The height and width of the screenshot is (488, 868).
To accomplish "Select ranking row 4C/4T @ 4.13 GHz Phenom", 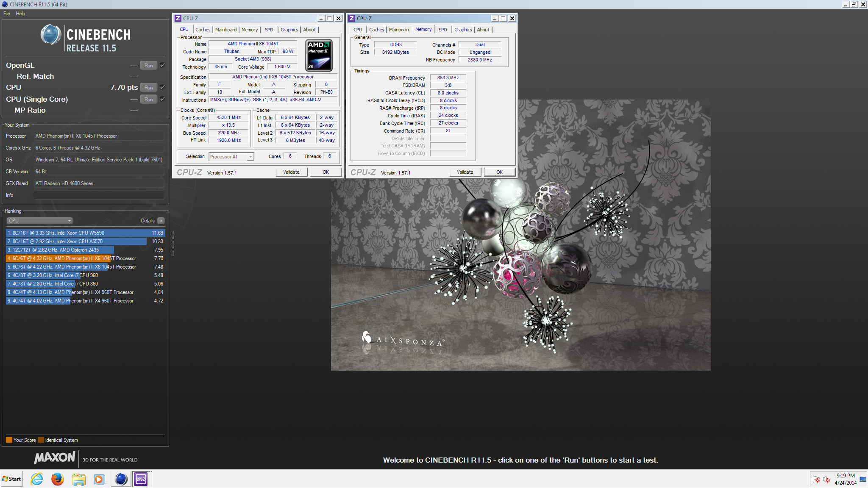I will (85, 292).
